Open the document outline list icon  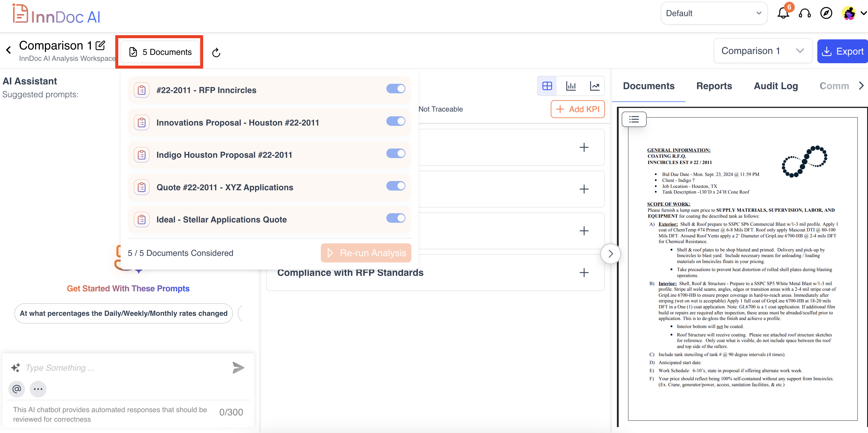click(634, 119)
